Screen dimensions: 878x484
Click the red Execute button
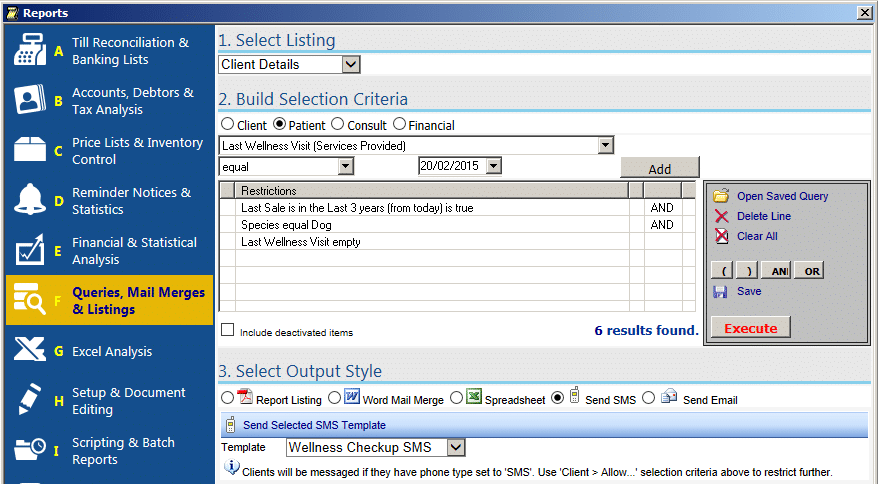pos(750,328)
